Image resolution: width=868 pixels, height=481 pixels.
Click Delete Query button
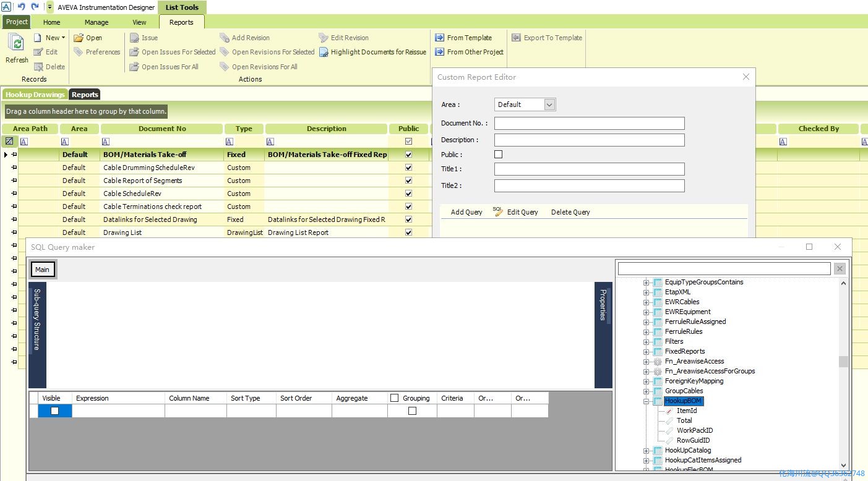coord(570,212)
